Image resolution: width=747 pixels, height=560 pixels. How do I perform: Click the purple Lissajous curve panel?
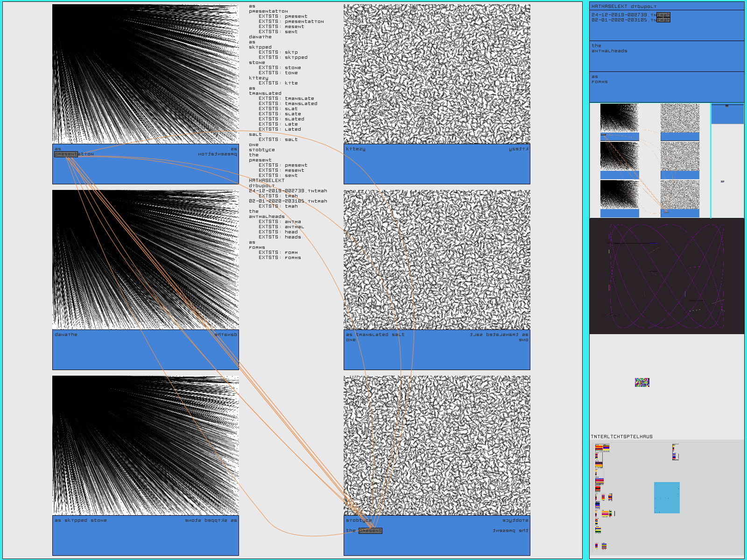click(x=666, y=276)
